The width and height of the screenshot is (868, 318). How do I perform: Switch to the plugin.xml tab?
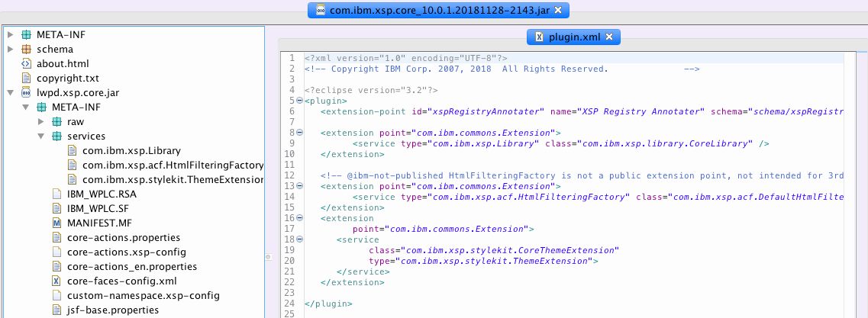point(568,37)
